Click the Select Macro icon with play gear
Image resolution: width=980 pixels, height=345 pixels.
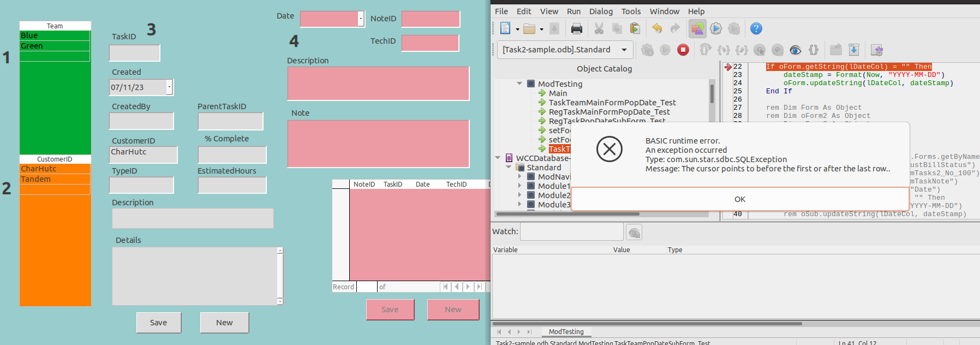pos(716,28)
